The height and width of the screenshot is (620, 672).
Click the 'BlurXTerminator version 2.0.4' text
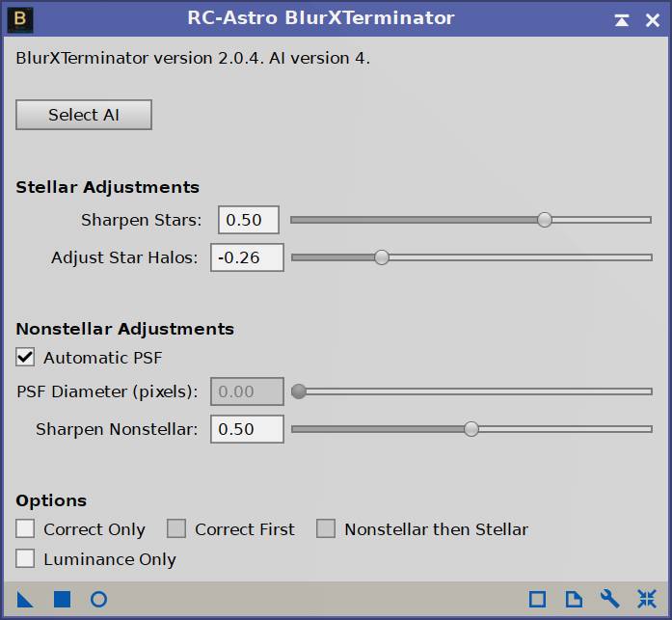point(140,58)
